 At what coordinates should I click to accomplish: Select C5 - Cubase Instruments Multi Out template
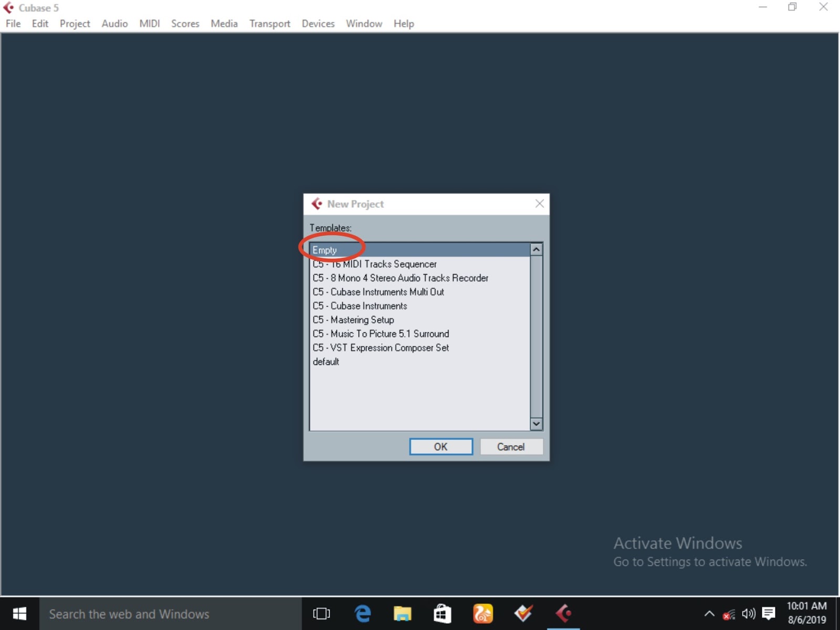(x=420, y=292)
